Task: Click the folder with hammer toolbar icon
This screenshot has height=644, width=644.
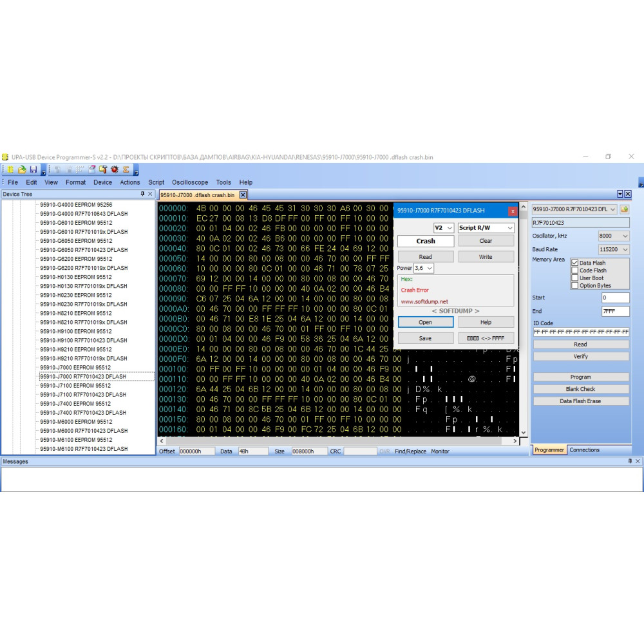Action: (x=103, y=169)
